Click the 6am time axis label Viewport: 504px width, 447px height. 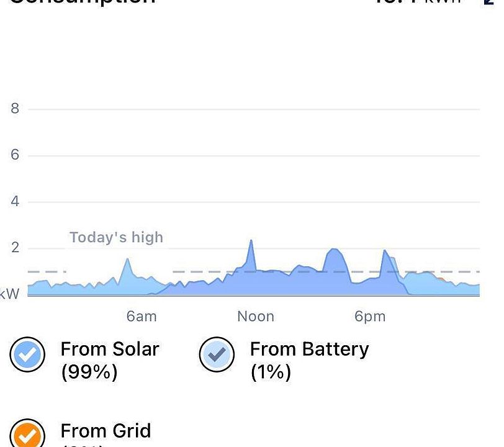142,317
